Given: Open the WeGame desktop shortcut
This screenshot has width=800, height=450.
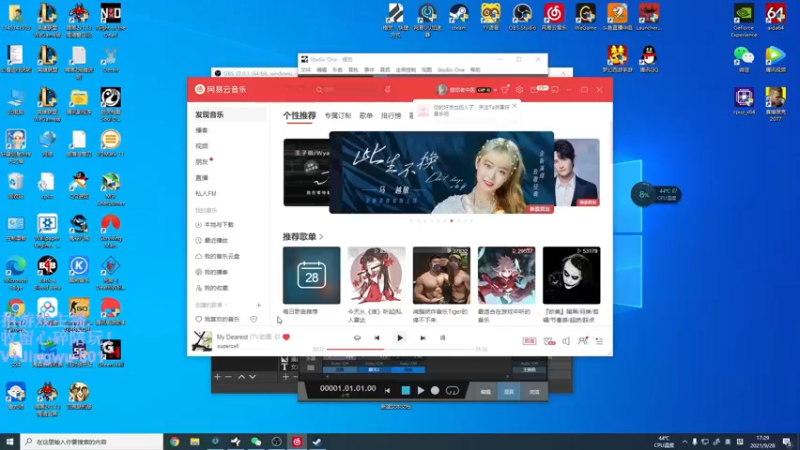Looking at the screenshot, I should click(586, 17).
